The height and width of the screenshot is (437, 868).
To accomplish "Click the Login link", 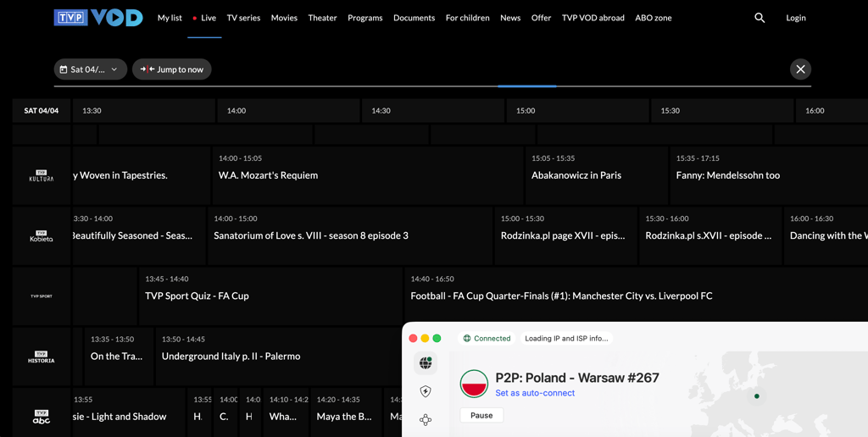I will [796, 18].
